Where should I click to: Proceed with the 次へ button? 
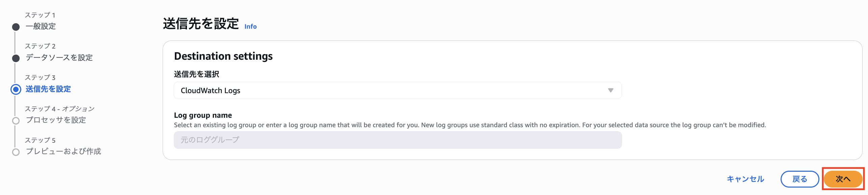click(x=843, y=179)
